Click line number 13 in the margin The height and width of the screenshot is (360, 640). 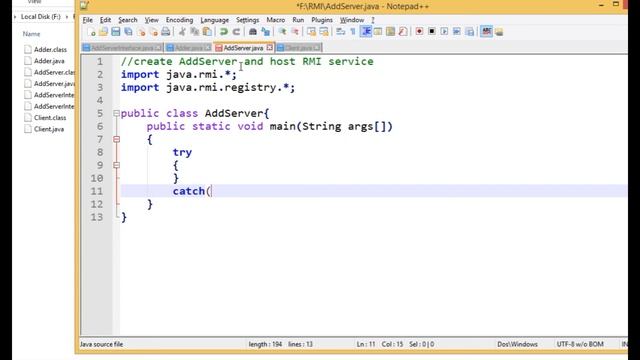click(97, 217)
